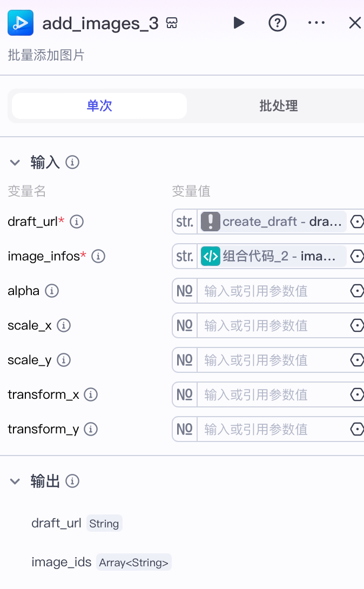This screenshot has width=364, height=589.
Task: Click the create_draft reference value tag
Action: (273, 222)
